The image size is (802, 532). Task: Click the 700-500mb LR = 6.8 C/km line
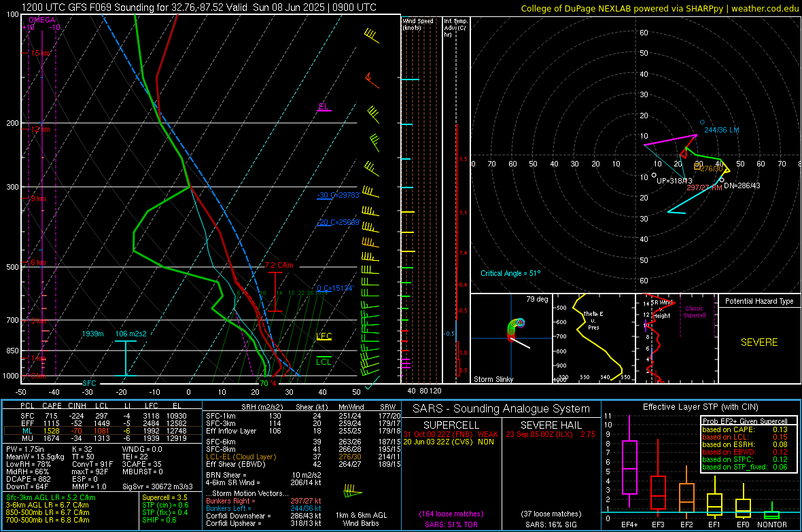48,520
